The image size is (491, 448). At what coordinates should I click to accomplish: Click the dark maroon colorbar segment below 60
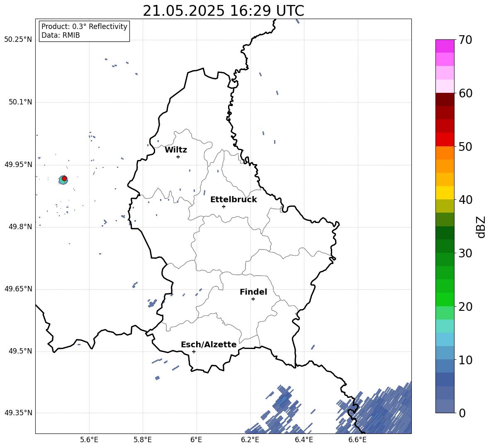(x=445, y=99)
